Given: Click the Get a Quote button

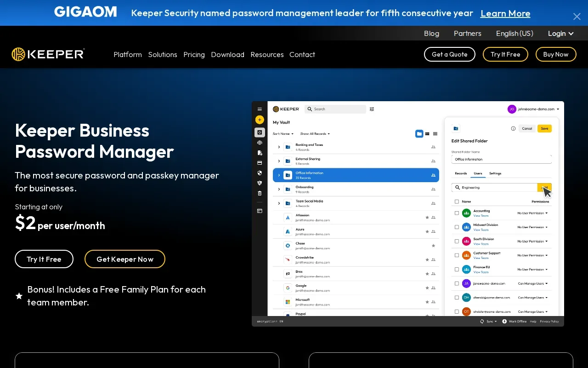Looking at the screenshot, I should [450, 54].
